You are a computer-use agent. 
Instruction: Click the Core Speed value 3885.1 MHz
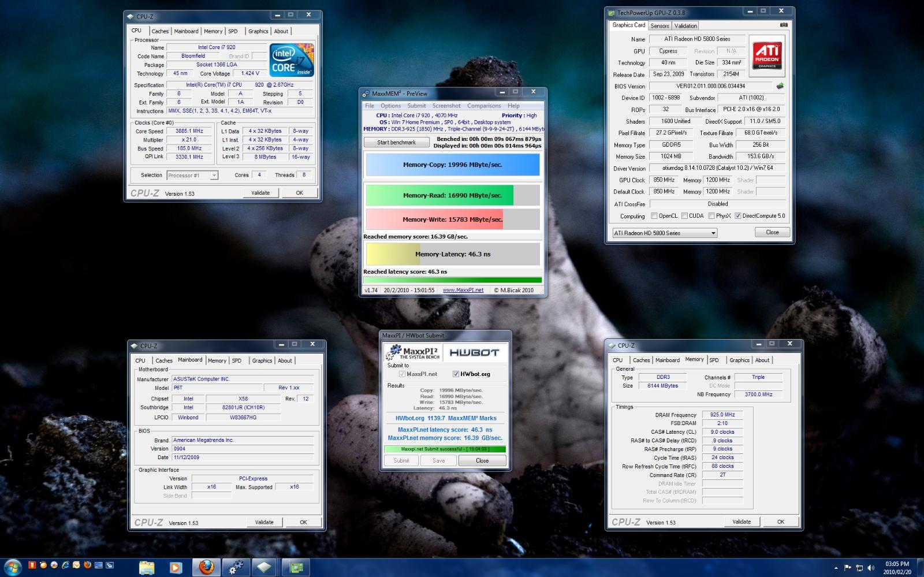pos(189,131)
